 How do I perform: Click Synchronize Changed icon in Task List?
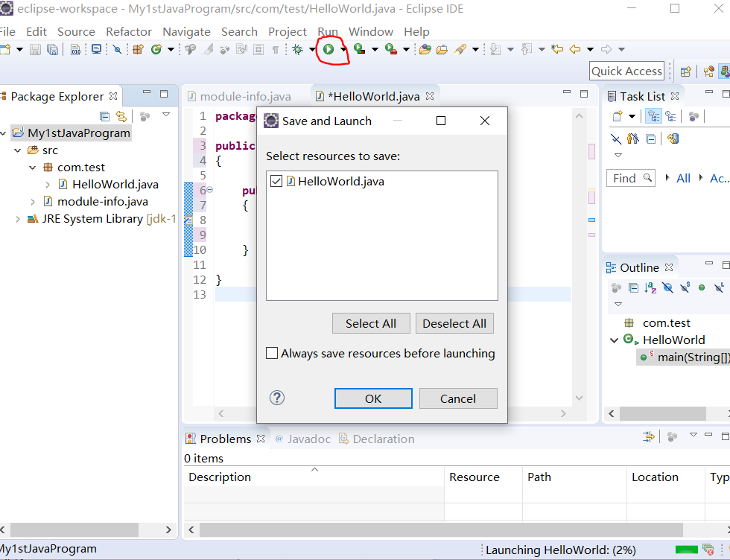[673, 139]
